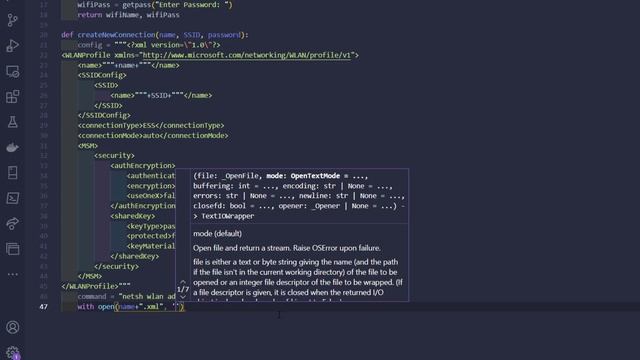Click the TextIOWrapper return type in the popup
The image size is (640, 360).
[228, 216]
